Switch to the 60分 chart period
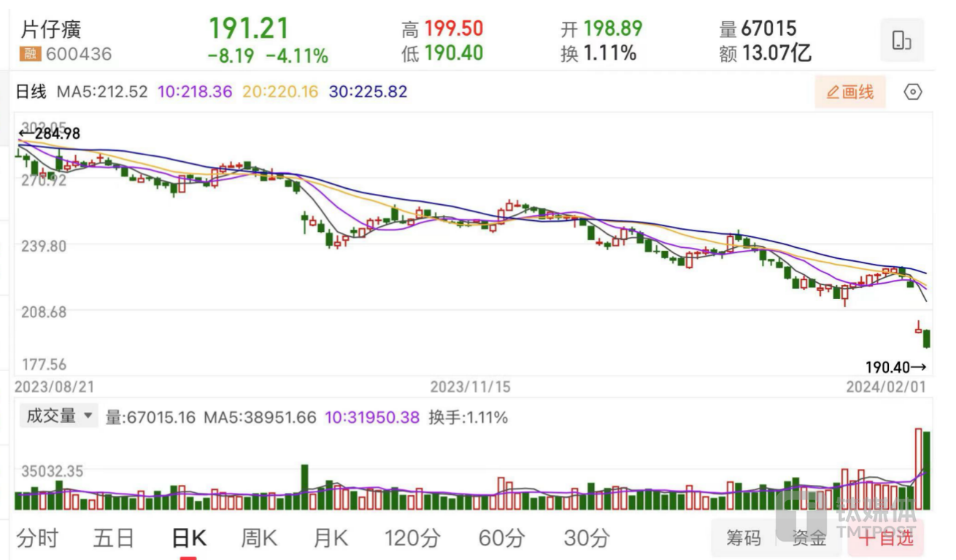The image size is (956, 560). coord(501,539)
